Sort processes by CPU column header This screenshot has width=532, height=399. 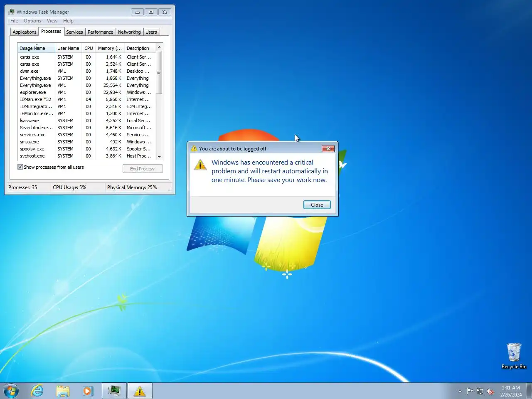tap(89, 48)
